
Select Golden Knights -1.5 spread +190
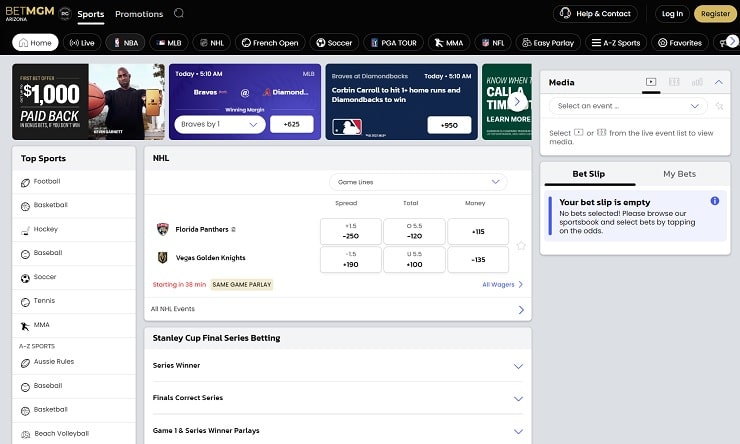(351, 260)
